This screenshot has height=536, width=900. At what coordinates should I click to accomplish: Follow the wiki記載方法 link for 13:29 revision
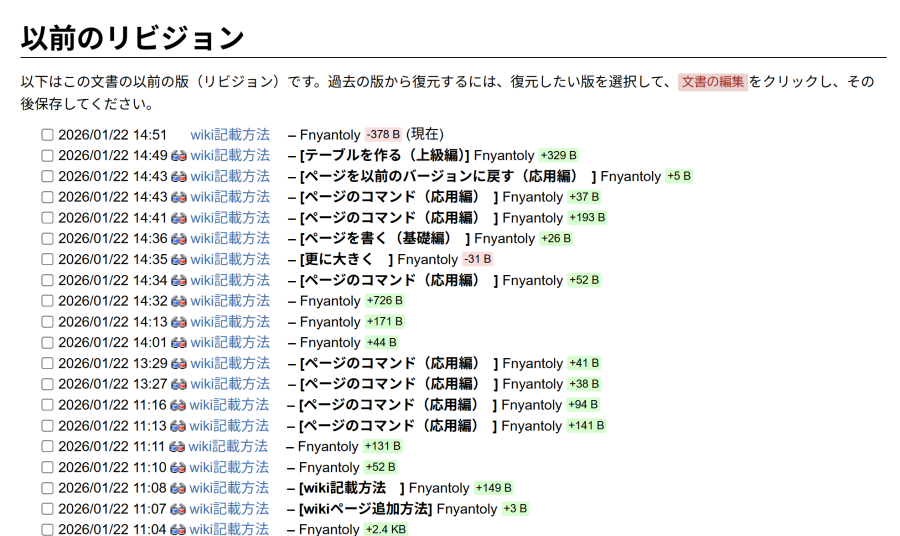(230, 363)
